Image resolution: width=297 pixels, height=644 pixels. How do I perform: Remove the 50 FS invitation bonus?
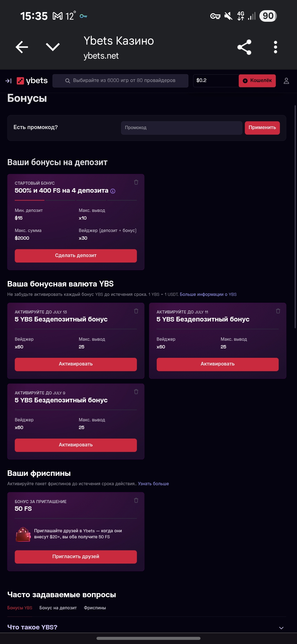click(x=136, y=500)
